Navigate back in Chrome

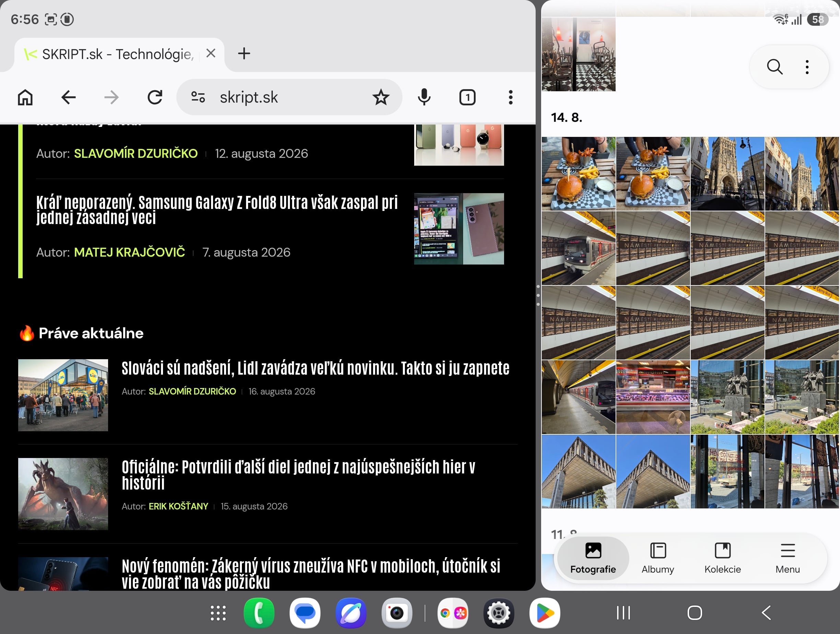68,97
